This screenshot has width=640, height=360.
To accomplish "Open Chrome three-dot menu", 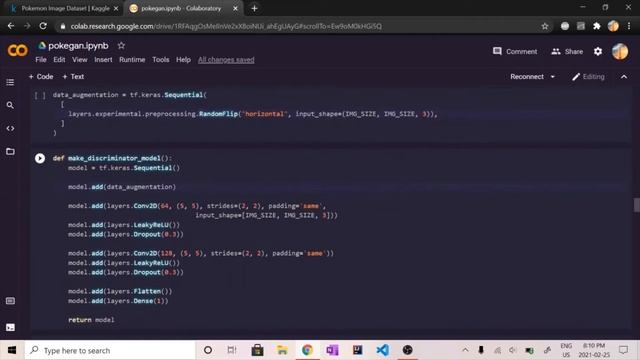I will pyautogui.click(x=629, y=26).
